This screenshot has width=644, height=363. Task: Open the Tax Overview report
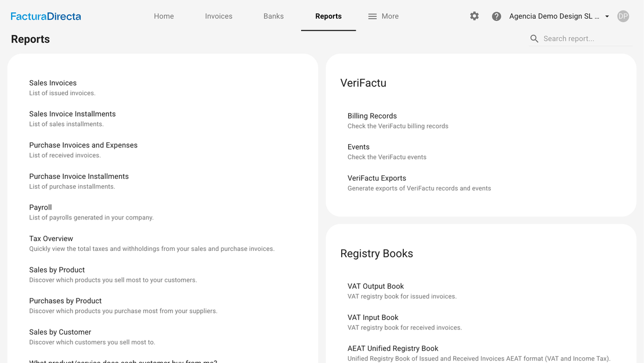click(x=51, y=239)
